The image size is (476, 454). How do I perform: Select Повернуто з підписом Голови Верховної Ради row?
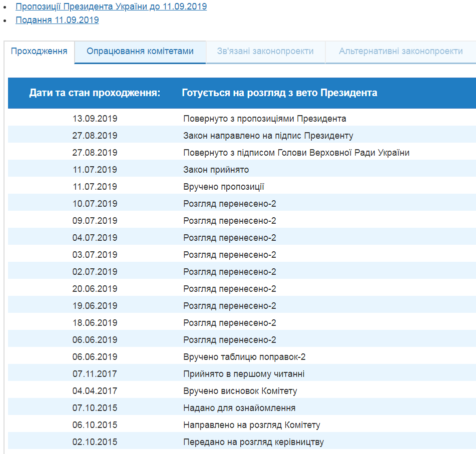296,153
